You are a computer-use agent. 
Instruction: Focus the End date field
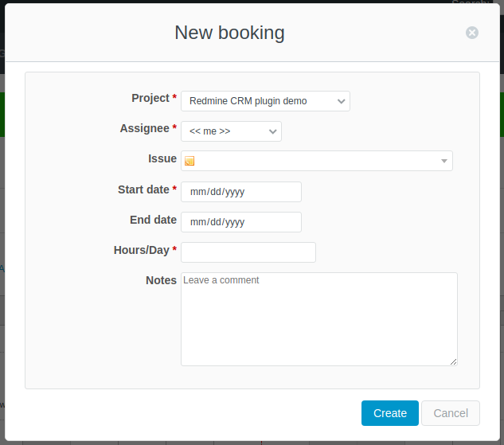tap(240, 222)
